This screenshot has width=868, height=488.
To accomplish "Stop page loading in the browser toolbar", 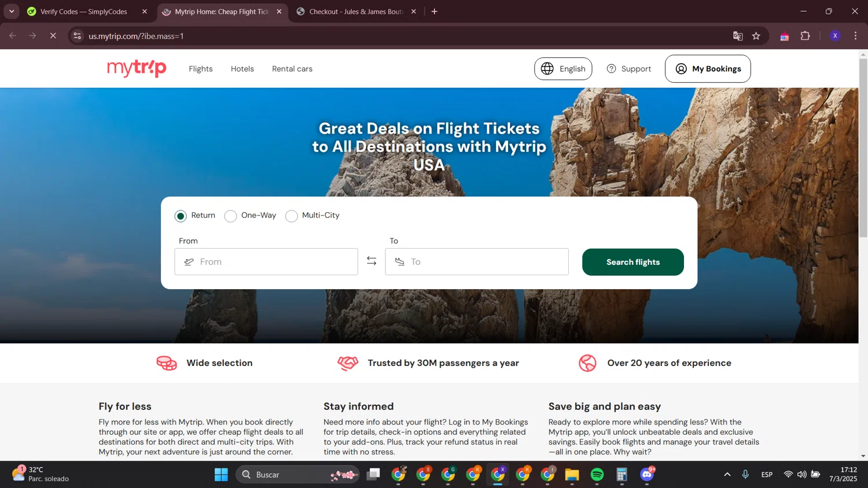I will (x=53, y=36).
